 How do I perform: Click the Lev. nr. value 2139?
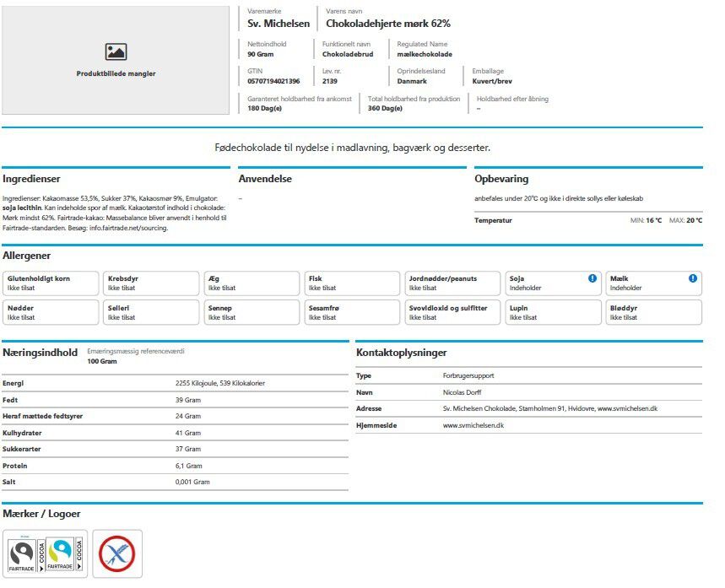pos(330,81)
